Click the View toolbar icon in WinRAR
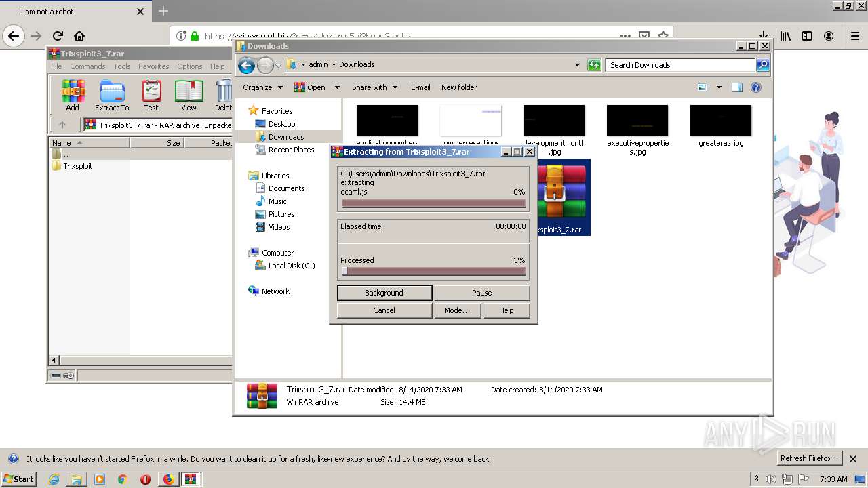 (x=189, y=96)
